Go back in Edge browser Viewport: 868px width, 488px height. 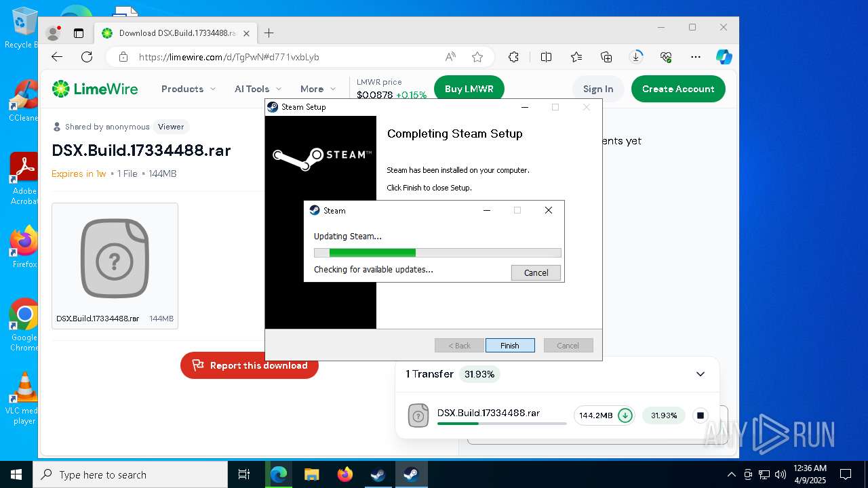click(x=57, y=57)
